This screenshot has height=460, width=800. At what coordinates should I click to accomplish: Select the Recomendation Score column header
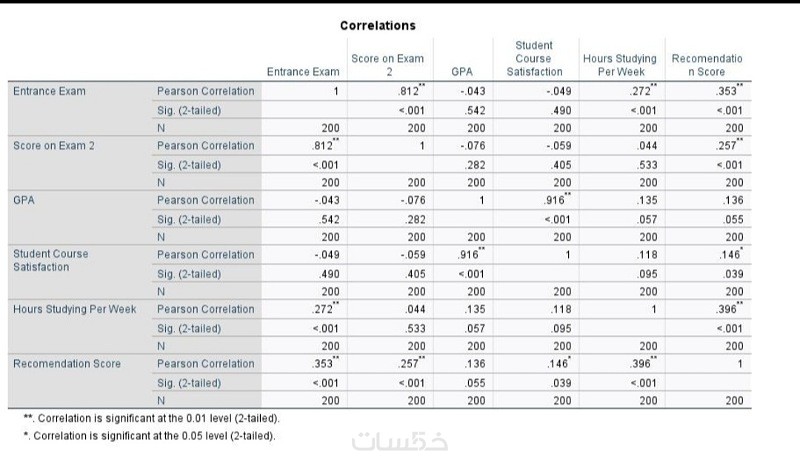(x=707, y=65)
